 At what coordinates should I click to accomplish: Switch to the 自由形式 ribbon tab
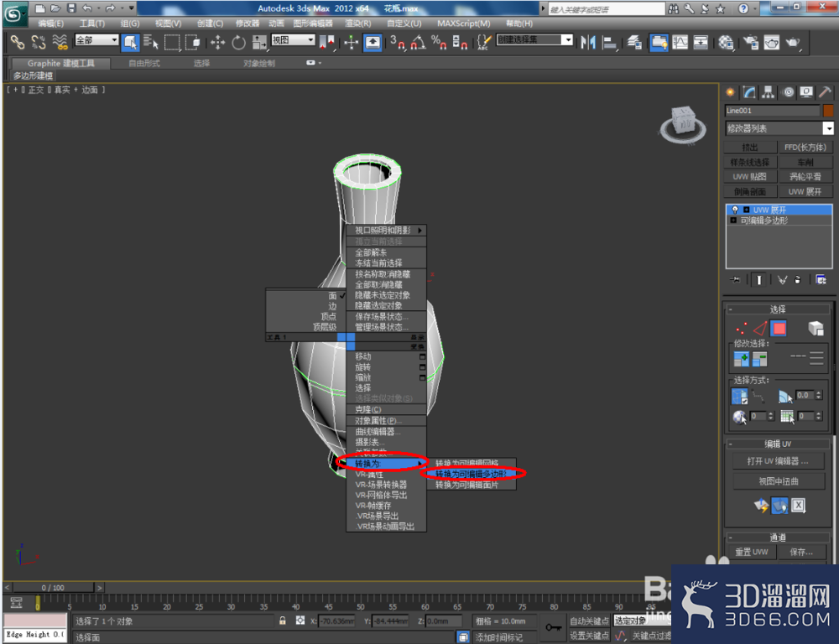coord(144,63)
